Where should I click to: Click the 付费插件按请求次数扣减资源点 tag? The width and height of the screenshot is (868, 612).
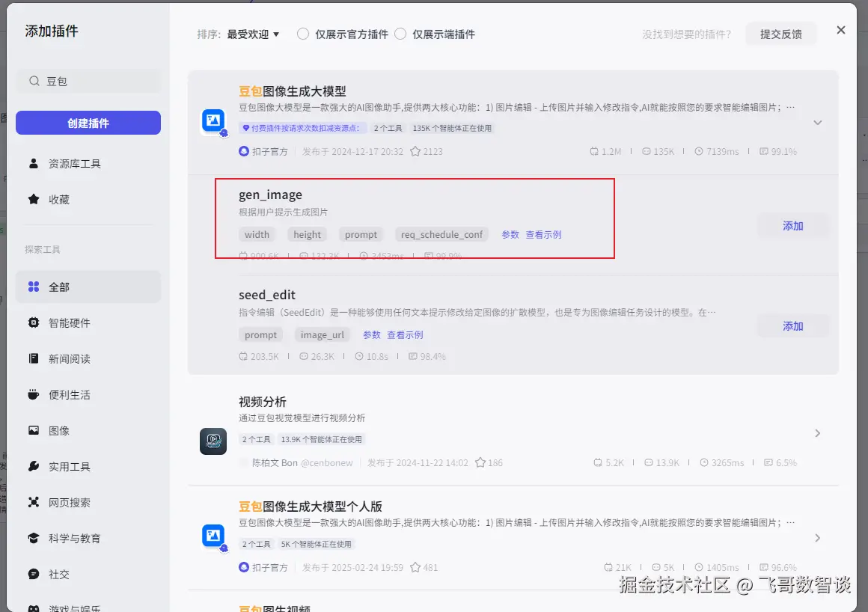tap(302, 128)
